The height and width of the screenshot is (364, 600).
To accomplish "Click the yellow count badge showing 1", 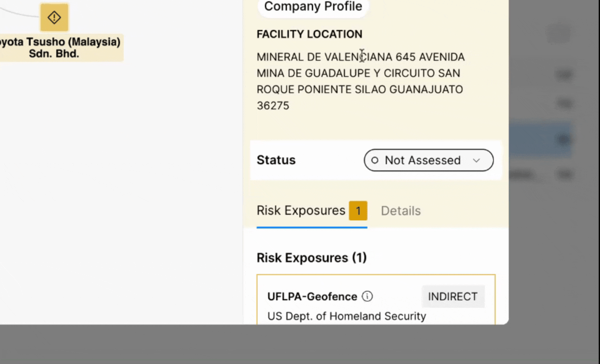I will [358, 211].
